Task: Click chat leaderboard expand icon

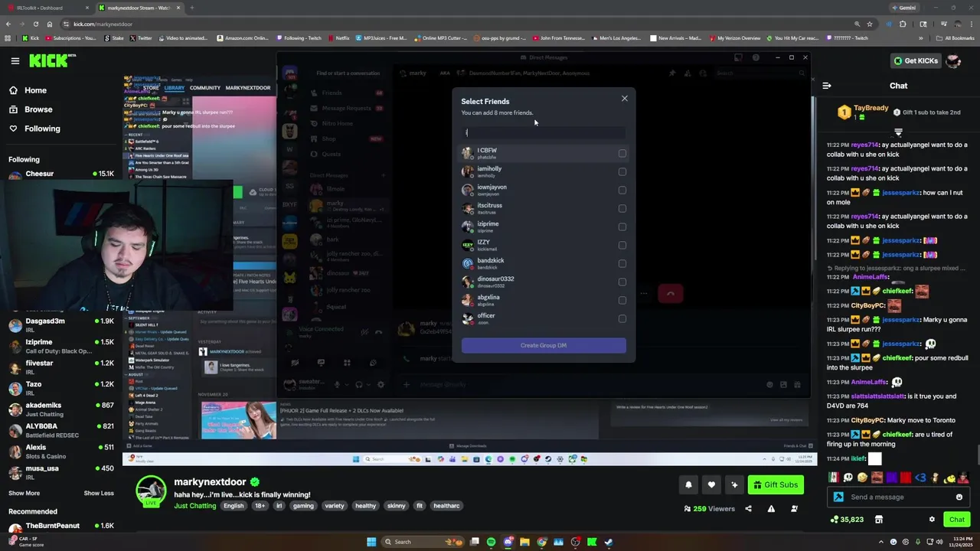Action: pos(898,132)
